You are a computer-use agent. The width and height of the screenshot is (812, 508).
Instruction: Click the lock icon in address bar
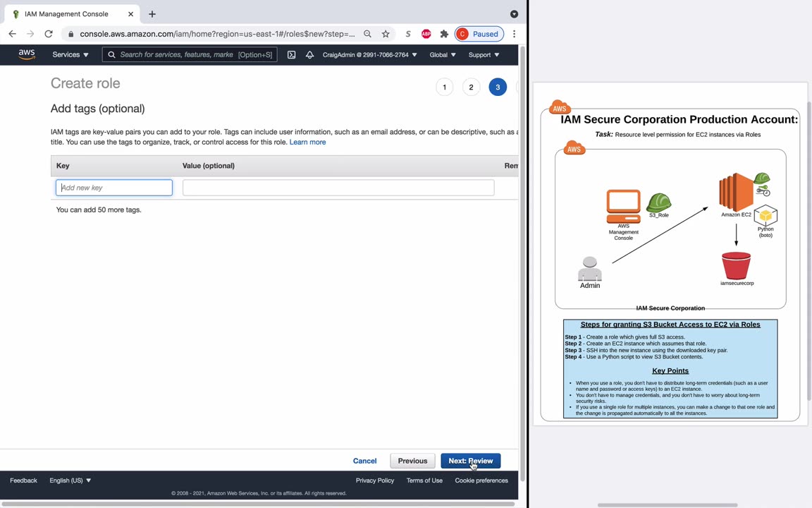tap(71, 34)
